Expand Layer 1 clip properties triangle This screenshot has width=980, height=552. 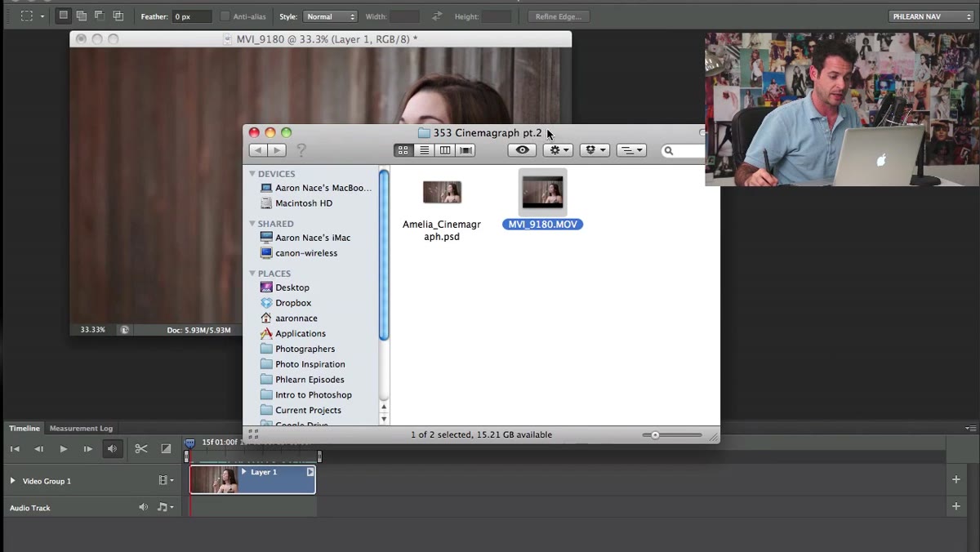coord(243,472)
